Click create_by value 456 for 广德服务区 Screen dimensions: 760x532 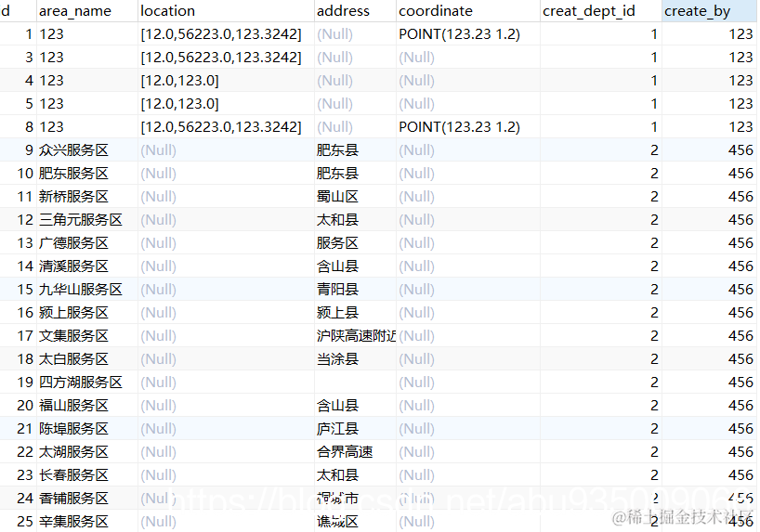pyautogui.click(x=740, y=243)
